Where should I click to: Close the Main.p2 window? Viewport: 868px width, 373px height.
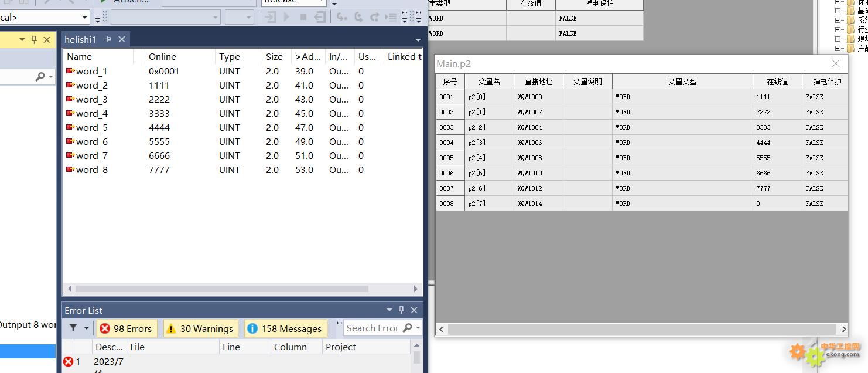pos(836,63)
